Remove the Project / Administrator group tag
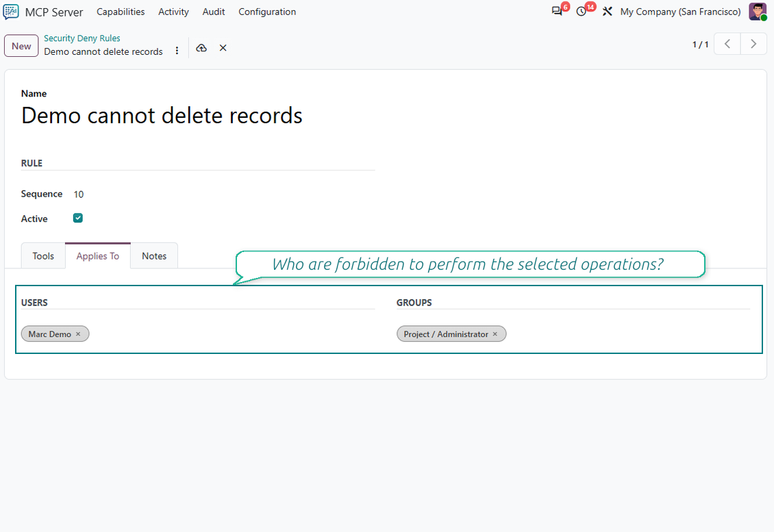This screenshot has width=774, height=532. [495, 334]
